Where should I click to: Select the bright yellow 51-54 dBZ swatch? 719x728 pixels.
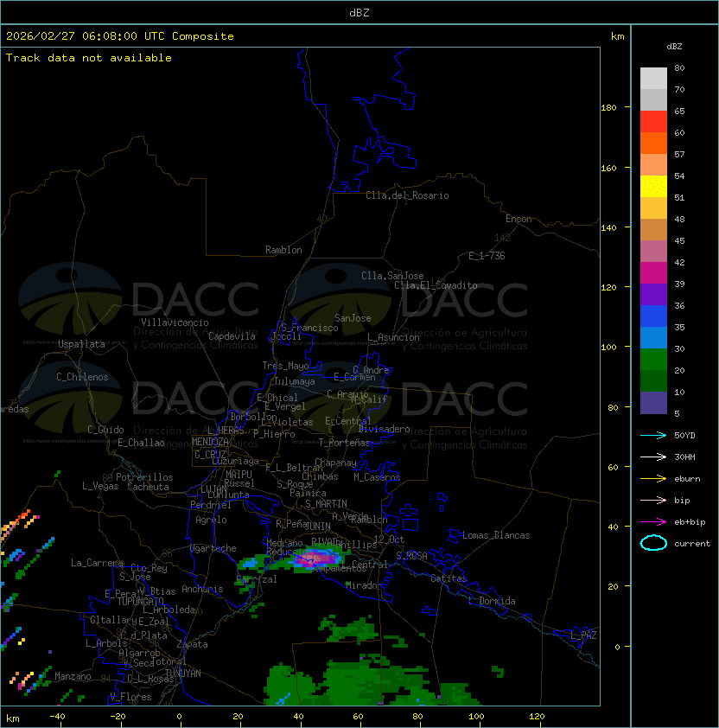point(653,187)
